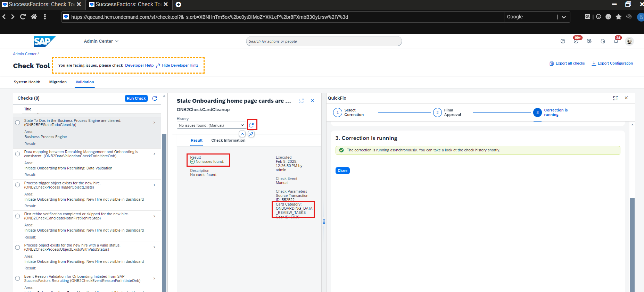This screenshot has height=292, width=644.
Task: Select Process object exists check radio button
Action: pyautogui.click(x=18, y=247)
